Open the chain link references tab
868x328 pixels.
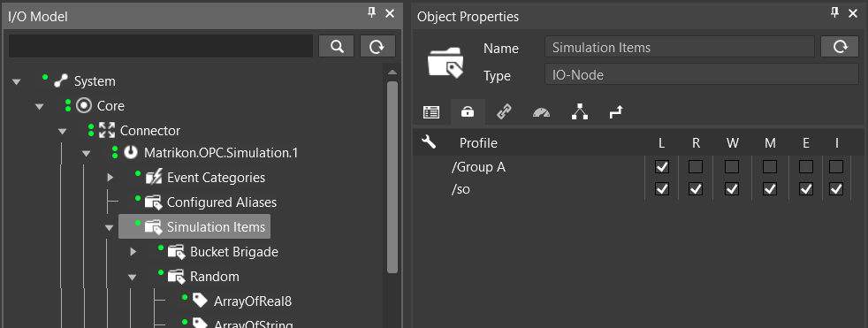click(504, 112)
